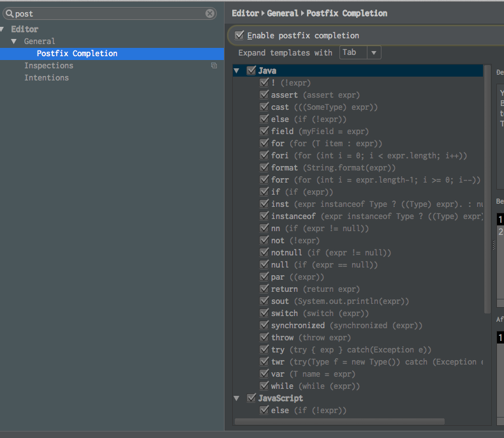The height and width of the screenshot is (438, 504).
Task: Collapse the Editor tree node
Action: 2,29
